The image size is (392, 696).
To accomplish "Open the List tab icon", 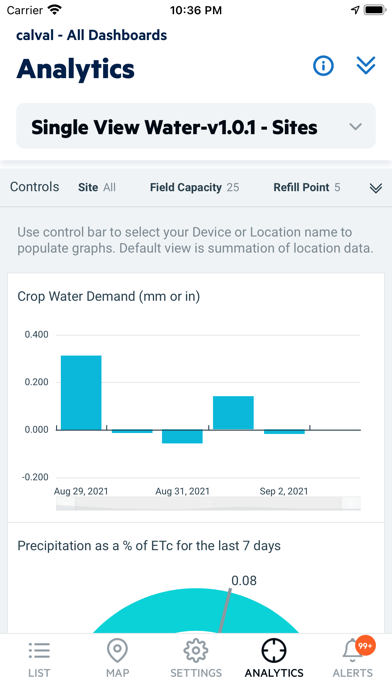I will (39, 650).
